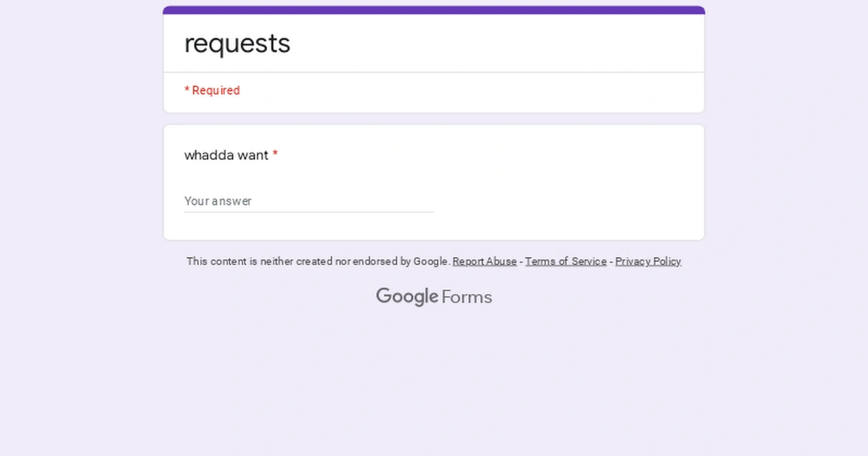868x456 pixels.
Task: Click the content disclaimer text in footer
Action: [318, 261]
